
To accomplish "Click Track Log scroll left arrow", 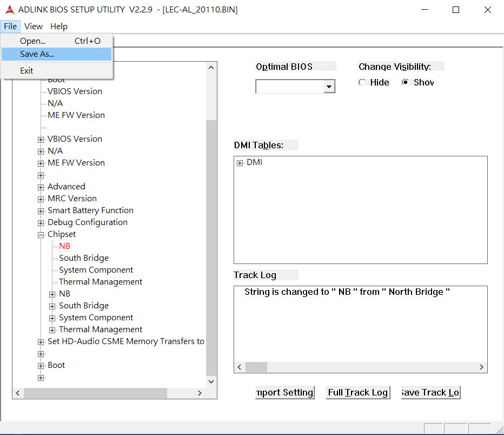I will pyautogui.click(x=240, y=367).
